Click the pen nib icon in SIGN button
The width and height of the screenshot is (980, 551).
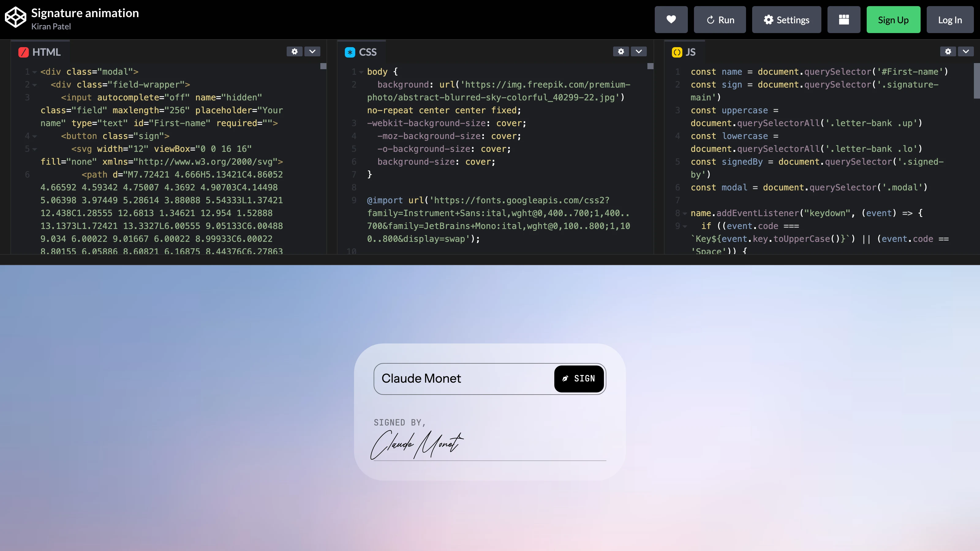(x=565, y=378)
